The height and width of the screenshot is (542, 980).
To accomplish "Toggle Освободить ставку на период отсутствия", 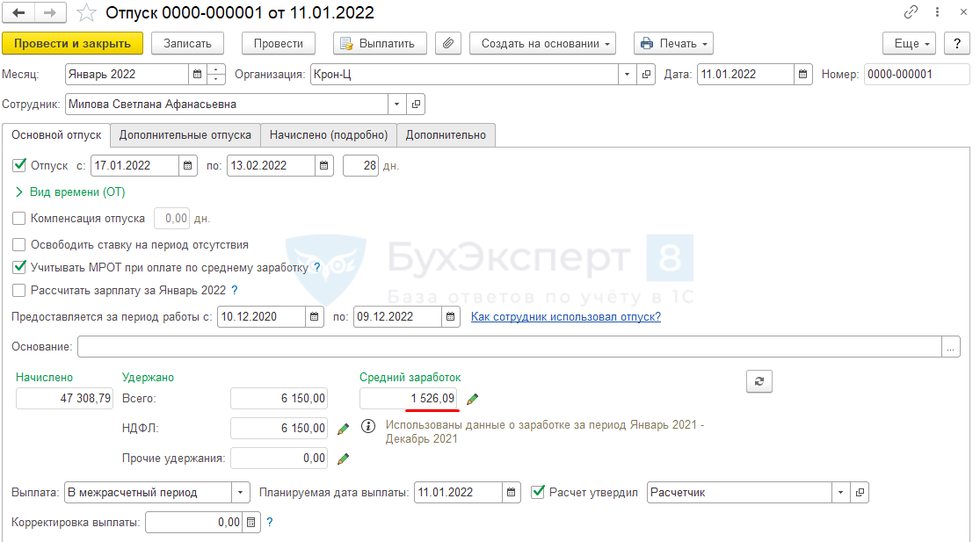I will 19,245.
